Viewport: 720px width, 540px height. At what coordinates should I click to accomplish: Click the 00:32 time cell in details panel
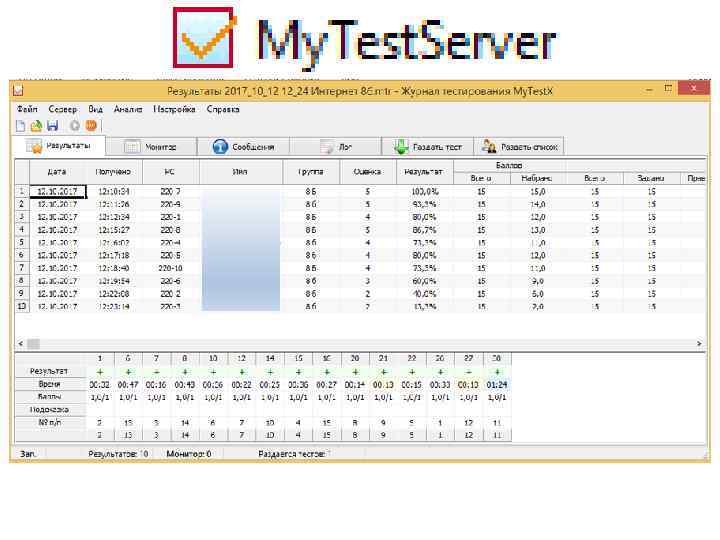click(100, 385)
